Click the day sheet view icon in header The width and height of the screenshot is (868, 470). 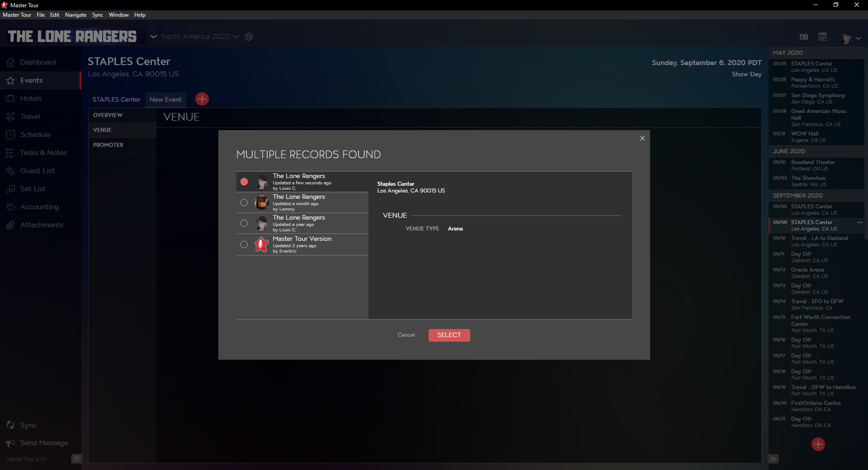[x=804, y=37]
